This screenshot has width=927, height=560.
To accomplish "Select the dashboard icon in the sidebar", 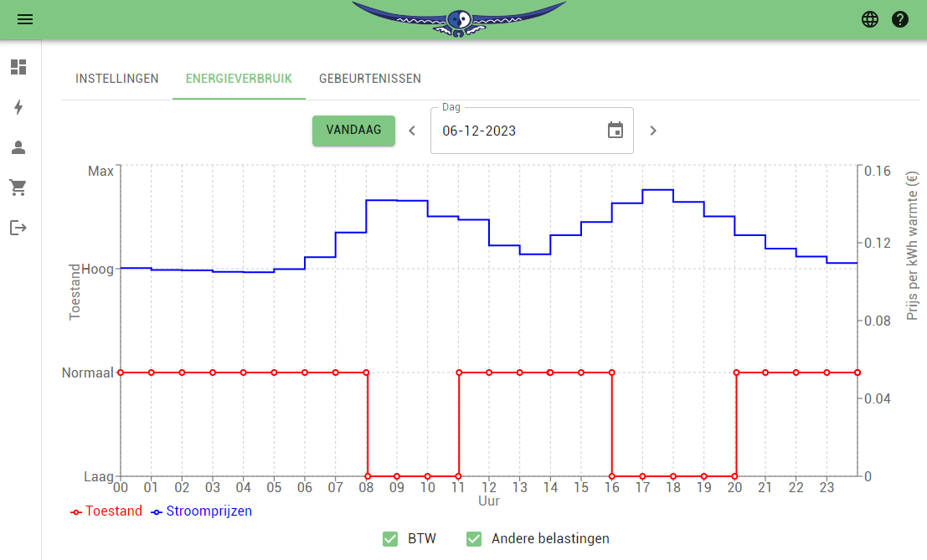I will [x=18, y=68].
